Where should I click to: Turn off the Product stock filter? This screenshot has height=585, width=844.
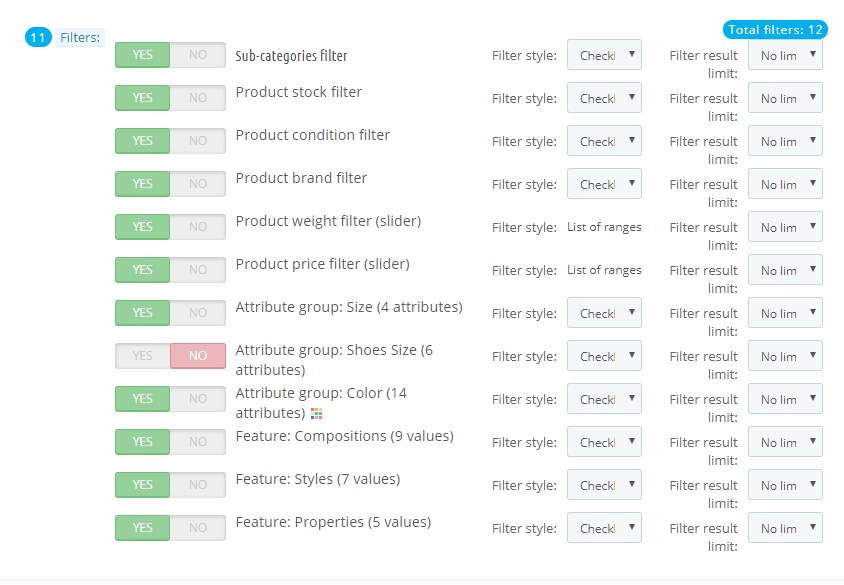(x=197, y=98)
